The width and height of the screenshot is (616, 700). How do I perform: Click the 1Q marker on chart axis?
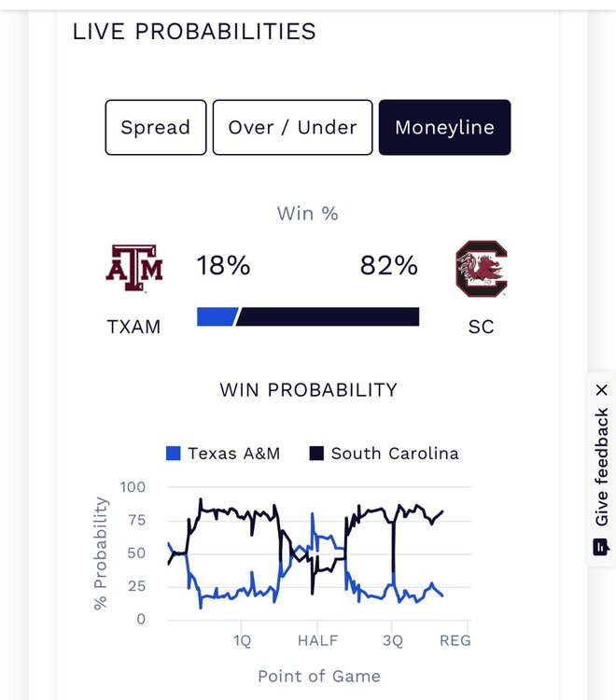tap(242, 640)
